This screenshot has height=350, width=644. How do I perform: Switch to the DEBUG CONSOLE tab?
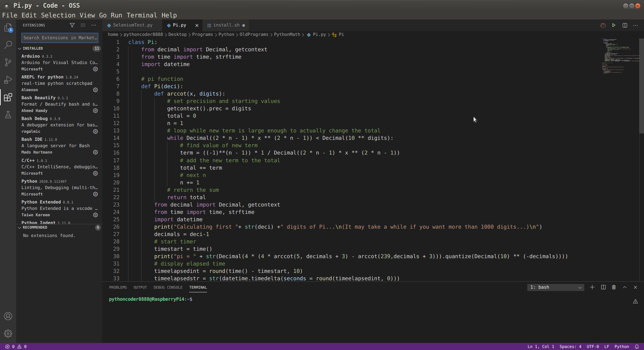(168, 287)
